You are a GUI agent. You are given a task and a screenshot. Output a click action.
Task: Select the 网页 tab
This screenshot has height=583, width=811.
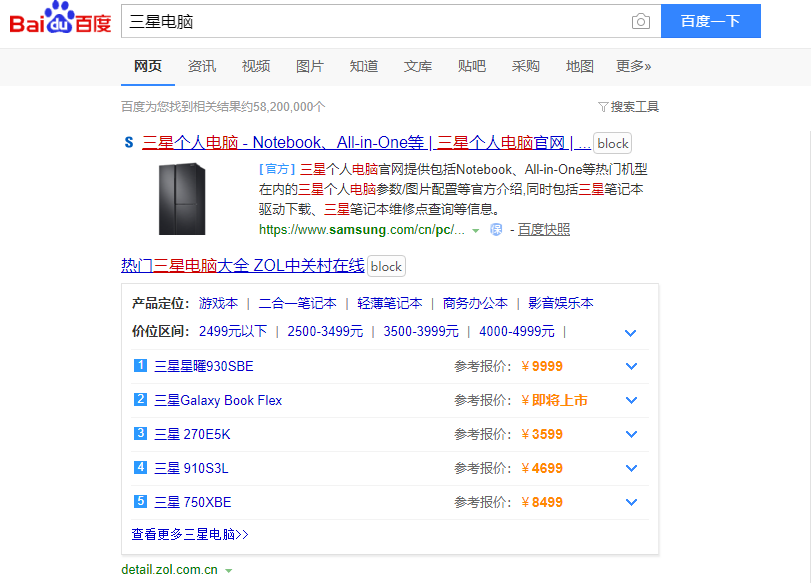point(148,66)
